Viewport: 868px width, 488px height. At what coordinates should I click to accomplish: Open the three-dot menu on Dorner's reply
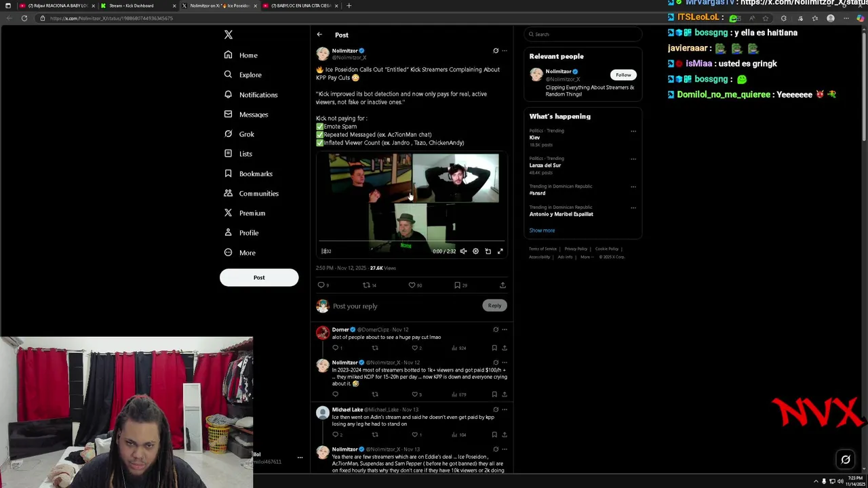click(x=504, y=330)
